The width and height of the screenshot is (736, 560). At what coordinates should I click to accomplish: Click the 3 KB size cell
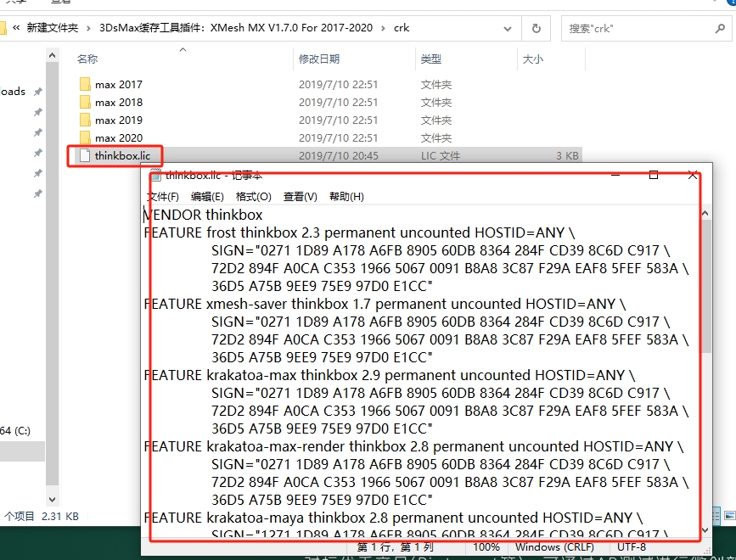click(567, 156)
